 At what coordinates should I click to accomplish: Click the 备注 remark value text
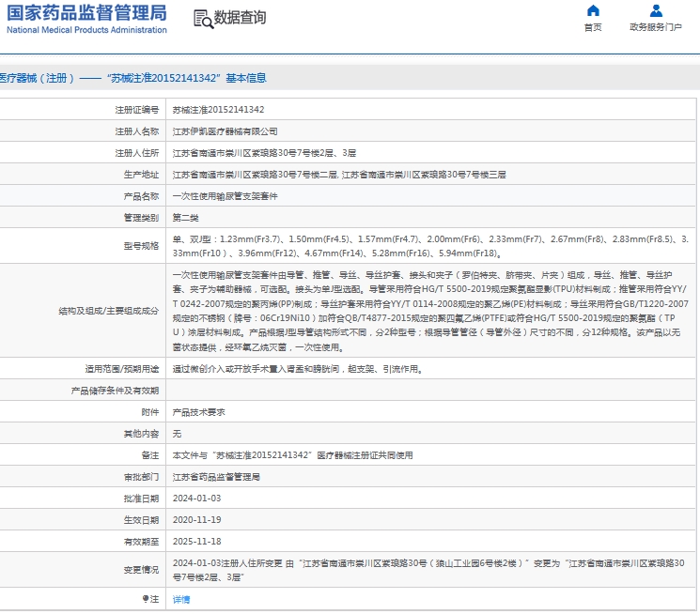(292, 455)
